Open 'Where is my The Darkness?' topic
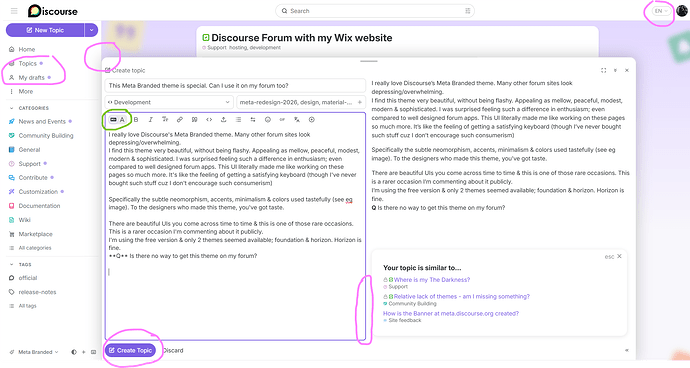Viewport: 690px width, 368px height. [x=432, y=280]
